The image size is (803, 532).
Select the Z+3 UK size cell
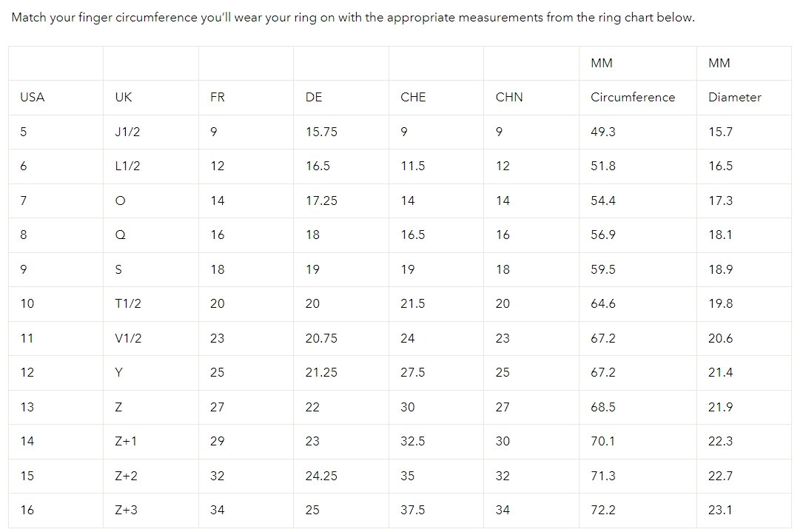pyautogui.click(x=127, y=510)
